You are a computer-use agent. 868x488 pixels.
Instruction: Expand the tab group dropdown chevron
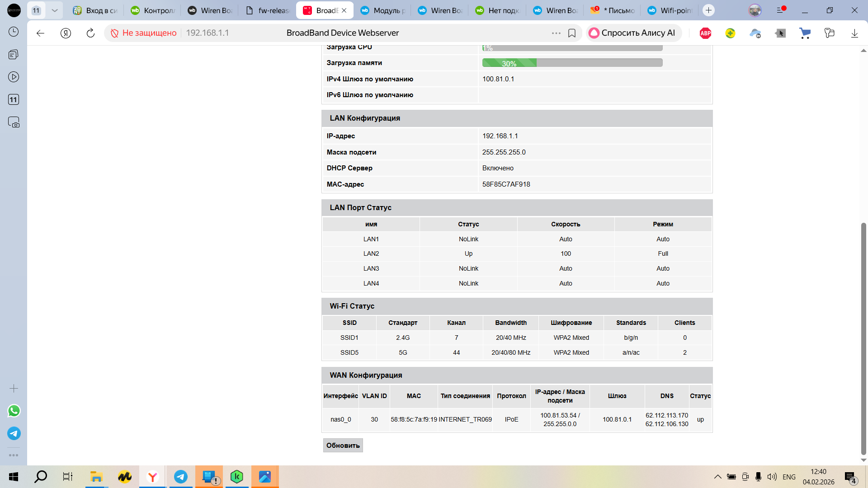coord(54,10)
